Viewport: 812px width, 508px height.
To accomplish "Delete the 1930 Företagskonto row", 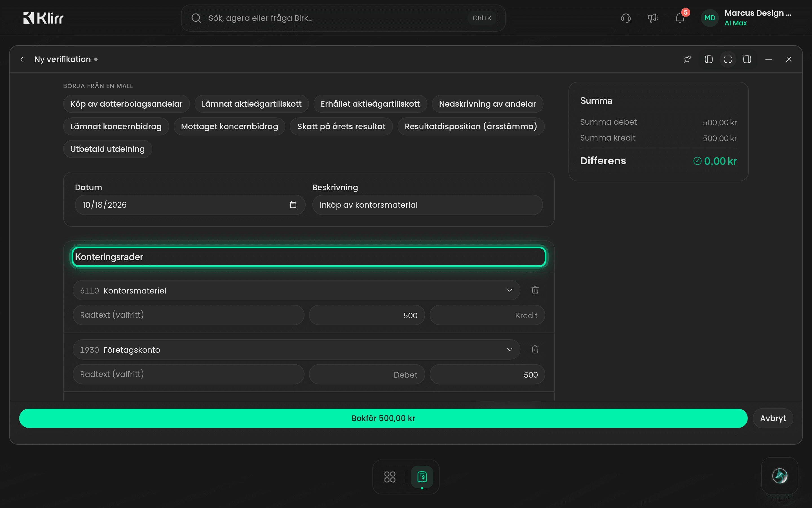I will [x=535, y=349].
